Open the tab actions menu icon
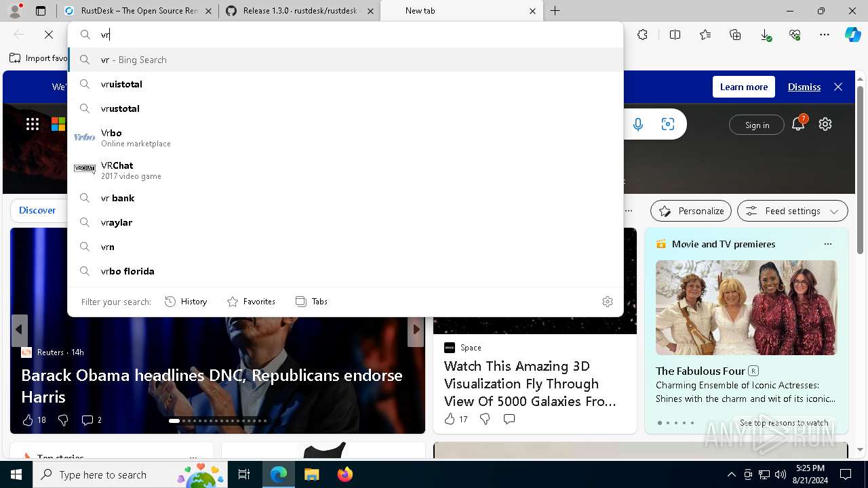868x488 pixels. tap(41, 11)
